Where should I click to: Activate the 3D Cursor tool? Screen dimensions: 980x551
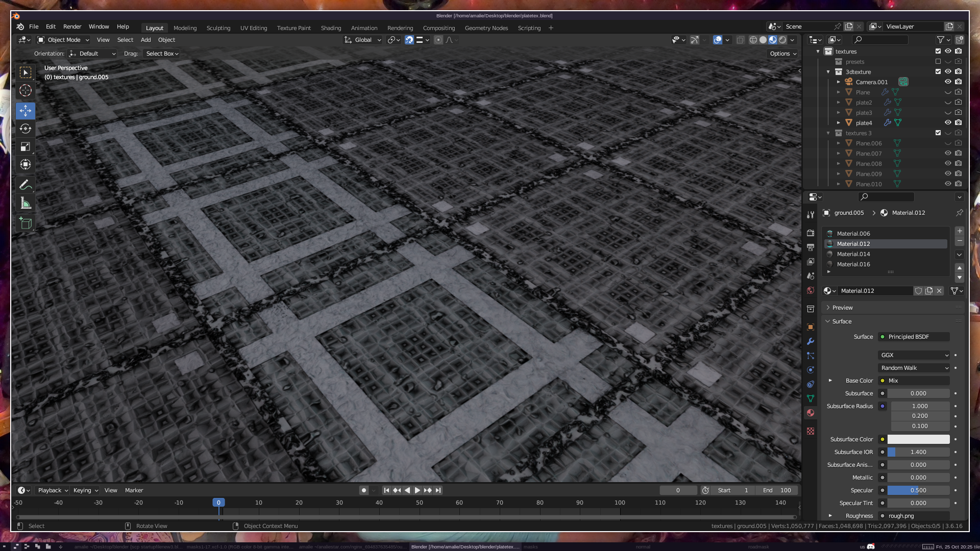(x=26, y=91)
